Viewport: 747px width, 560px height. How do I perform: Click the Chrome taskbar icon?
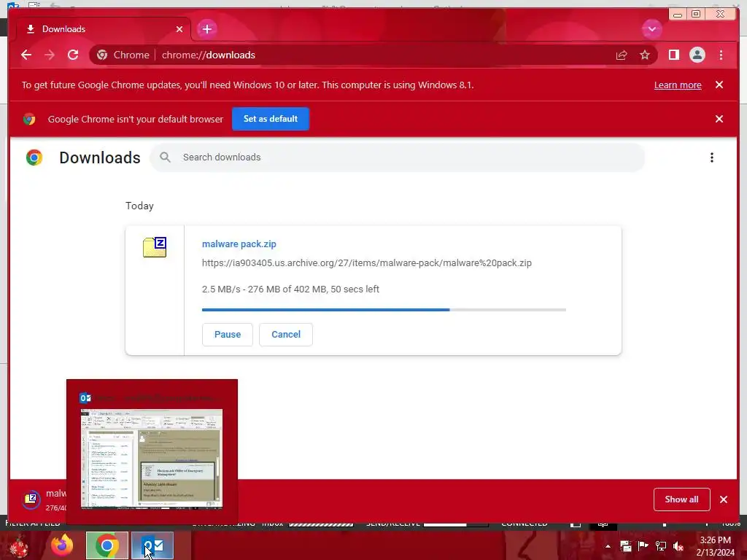pos(107,545)
